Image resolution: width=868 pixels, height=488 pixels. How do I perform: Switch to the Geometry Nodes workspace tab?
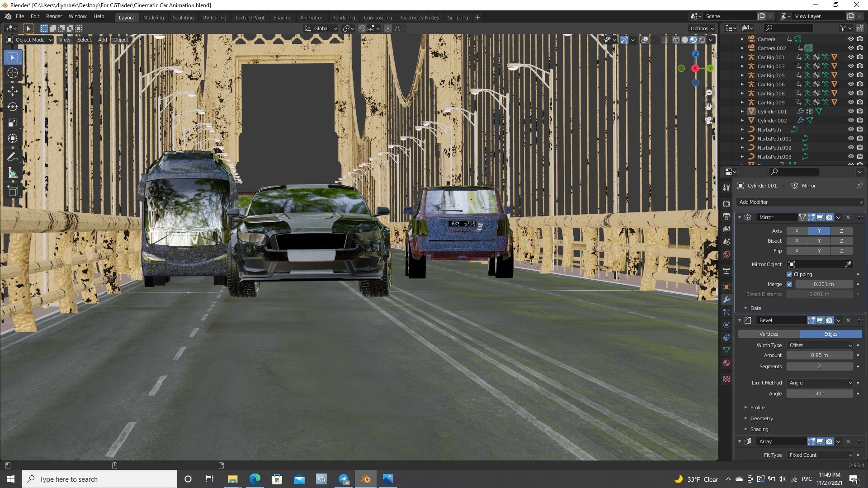(x=420, y=18)
